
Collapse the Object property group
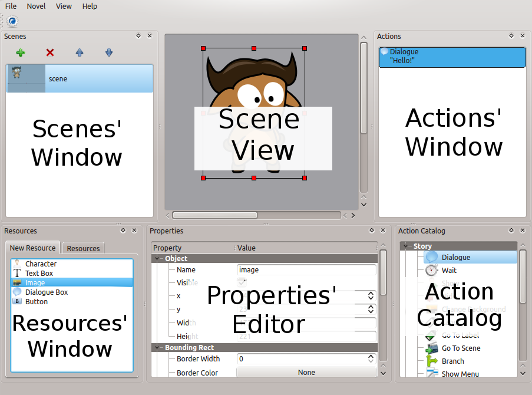click(x=157, y=259)
